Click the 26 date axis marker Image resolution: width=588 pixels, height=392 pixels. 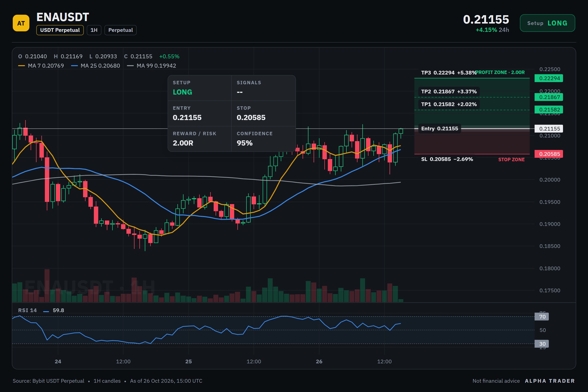pos(319,362)
